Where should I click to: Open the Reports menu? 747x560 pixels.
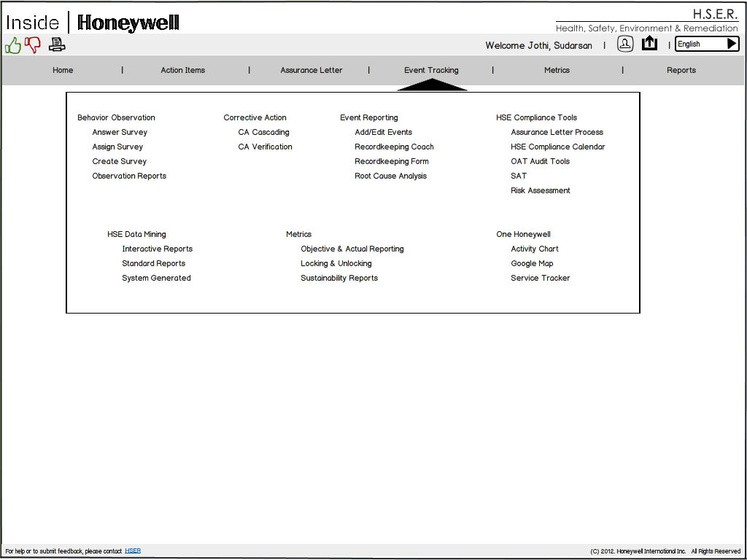pyautogui.click(x=681, y=70)
